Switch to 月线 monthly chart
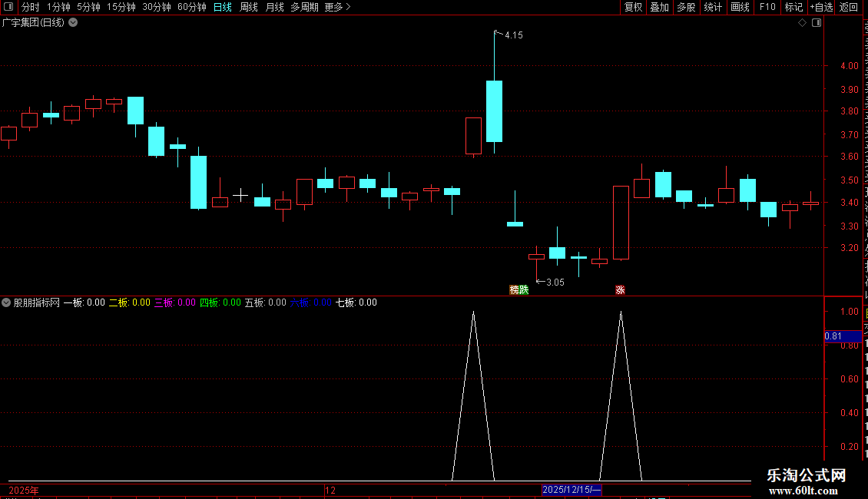868x499 pixels. pos(274,7)
